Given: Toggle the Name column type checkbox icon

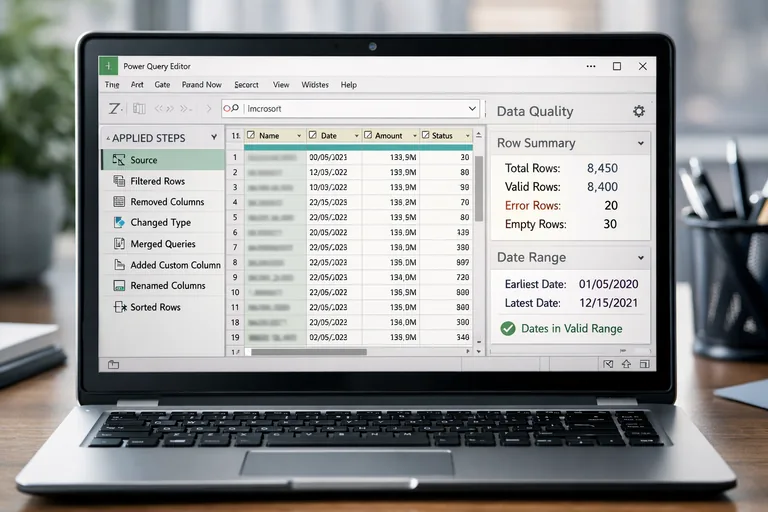Looking at the screenshot, I should tap(251, 135).
